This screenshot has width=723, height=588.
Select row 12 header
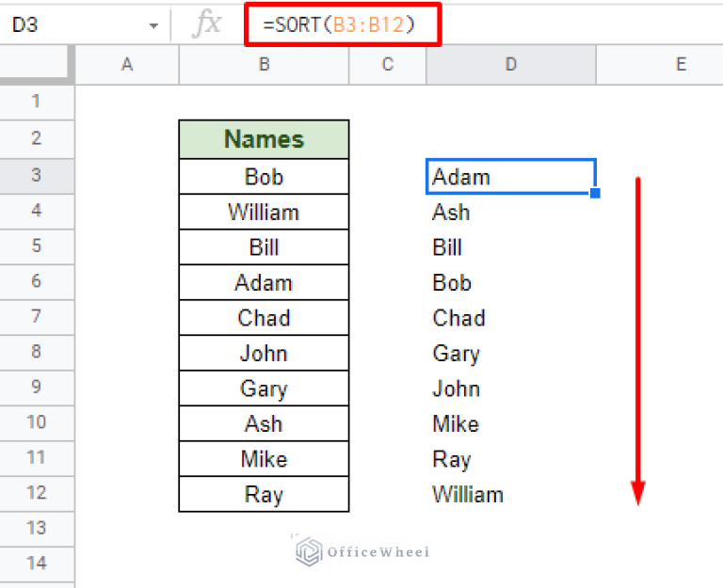[37, 494]
